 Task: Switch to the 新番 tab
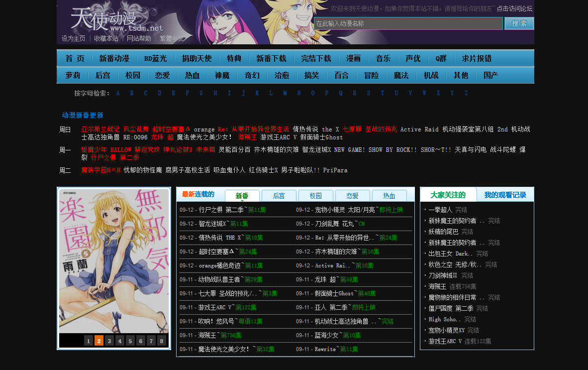[x=242, y=196]
